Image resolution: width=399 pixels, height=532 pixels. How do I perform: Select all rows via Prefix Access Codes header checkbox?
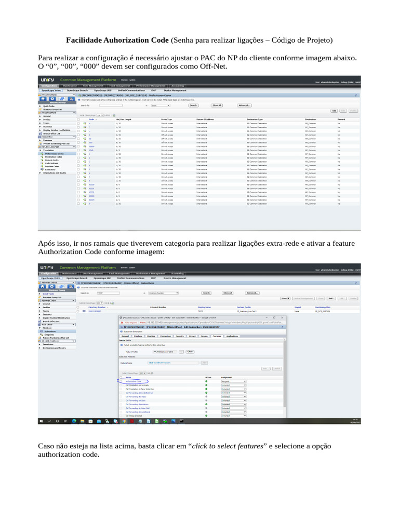[x=79, y=119]
